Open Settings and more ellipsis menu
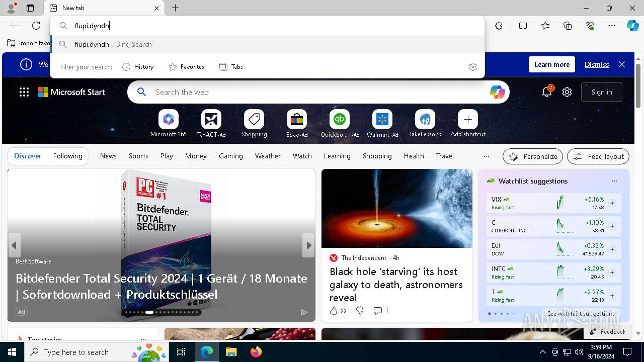644x362 pixels. pos(612,26)
